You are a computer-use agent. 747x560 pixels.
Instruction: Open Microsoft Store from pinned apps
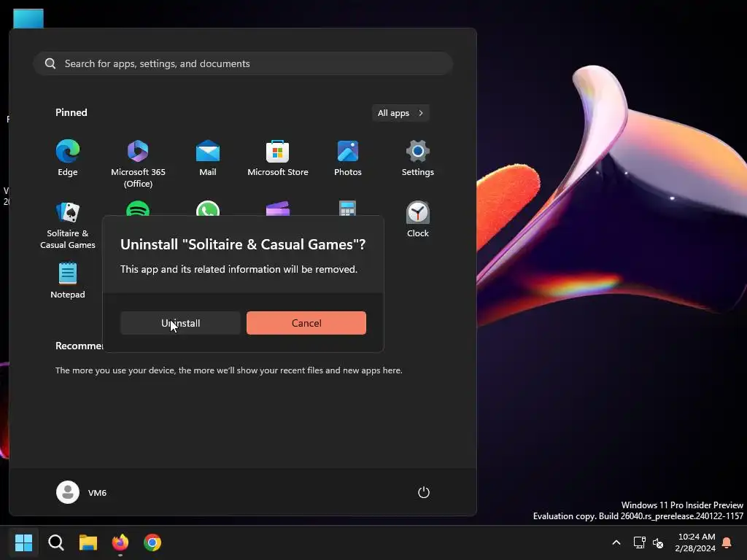pyautogui.click(x=278, y=158)
